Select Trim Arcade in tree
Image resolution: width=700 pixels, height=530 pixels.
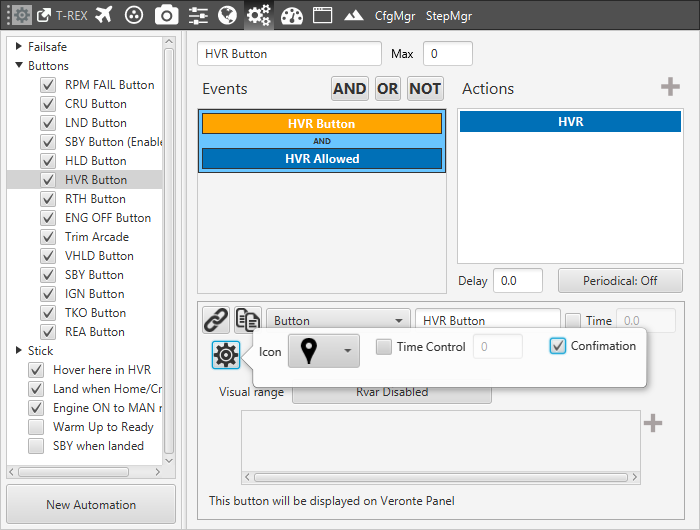(97, 237)
